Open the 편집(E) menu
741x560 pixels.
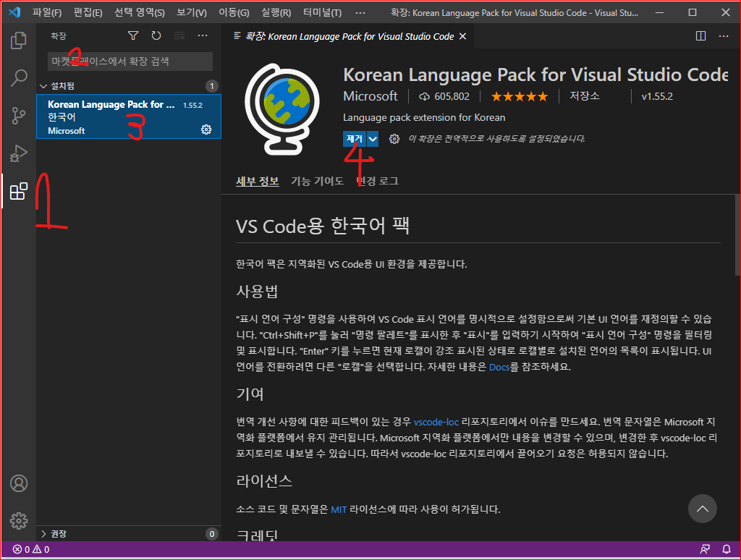[88, 13]
